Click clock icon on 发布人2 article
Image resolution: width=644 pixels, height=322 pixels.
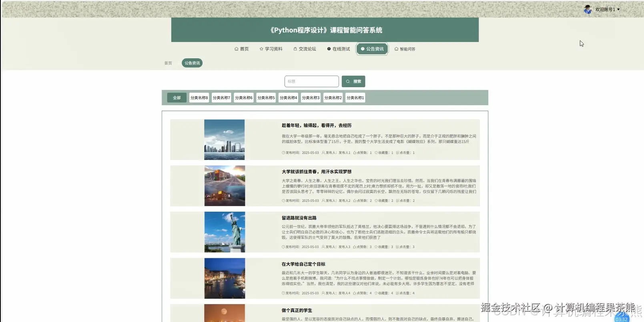[x=283, y=200]
